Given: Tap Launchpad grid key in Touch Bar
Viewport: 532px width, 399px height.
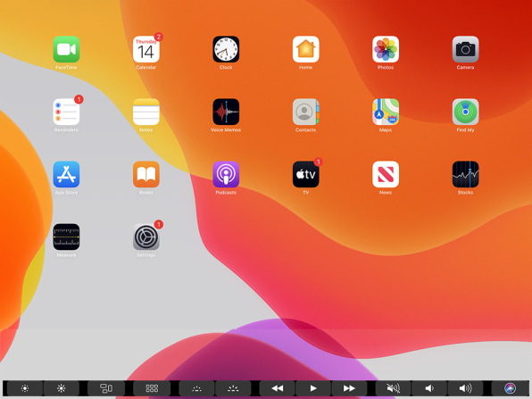Looking at the screenshot, I should pos(152,388).
